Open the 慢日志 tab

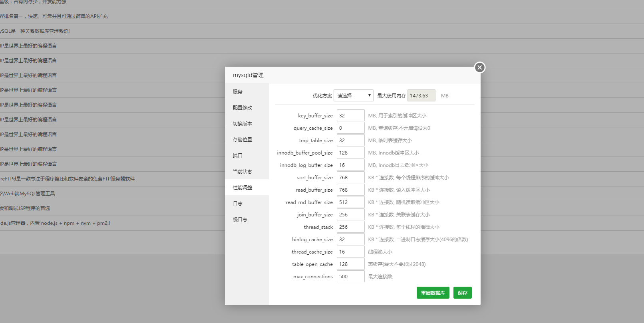[247, 219]
